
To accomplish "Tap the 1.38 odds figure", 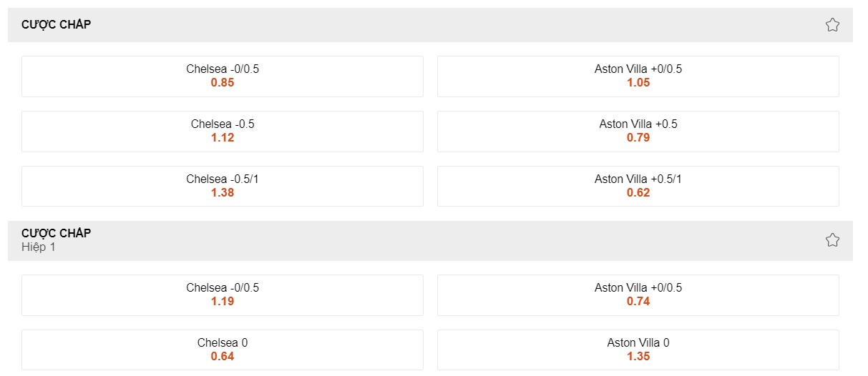I will (223, 193).
